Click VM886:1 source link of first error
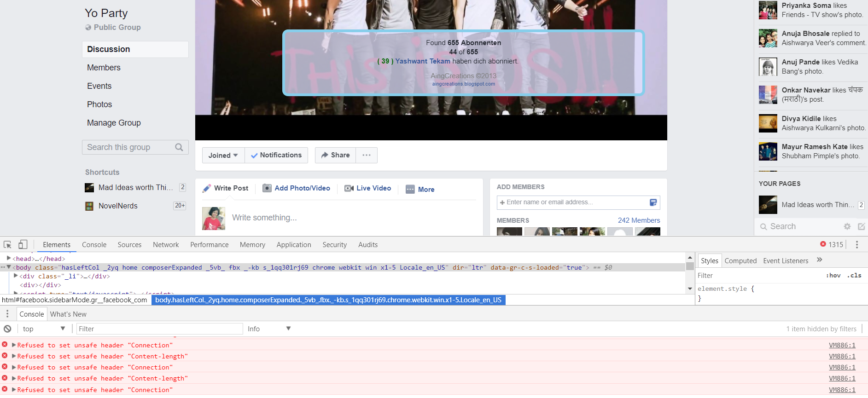Viewport: 868px width, 398px height. pyautogui.click(x=842, y=345)
